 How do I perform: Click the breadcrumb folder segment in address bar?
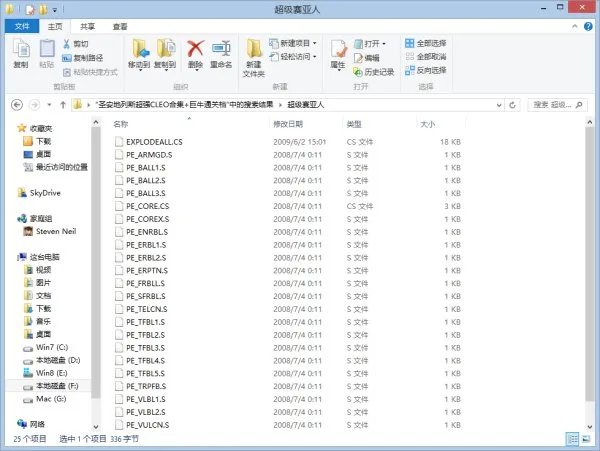tap(305, 105)
